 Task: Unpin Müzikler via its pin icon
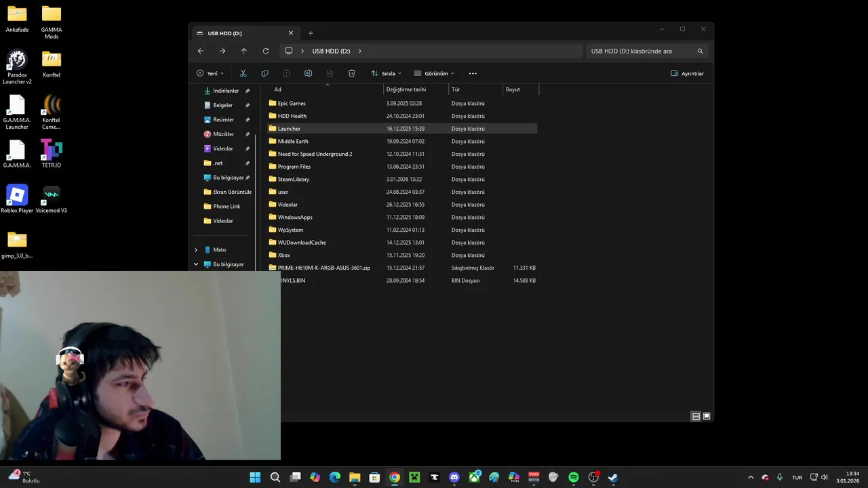248,134
